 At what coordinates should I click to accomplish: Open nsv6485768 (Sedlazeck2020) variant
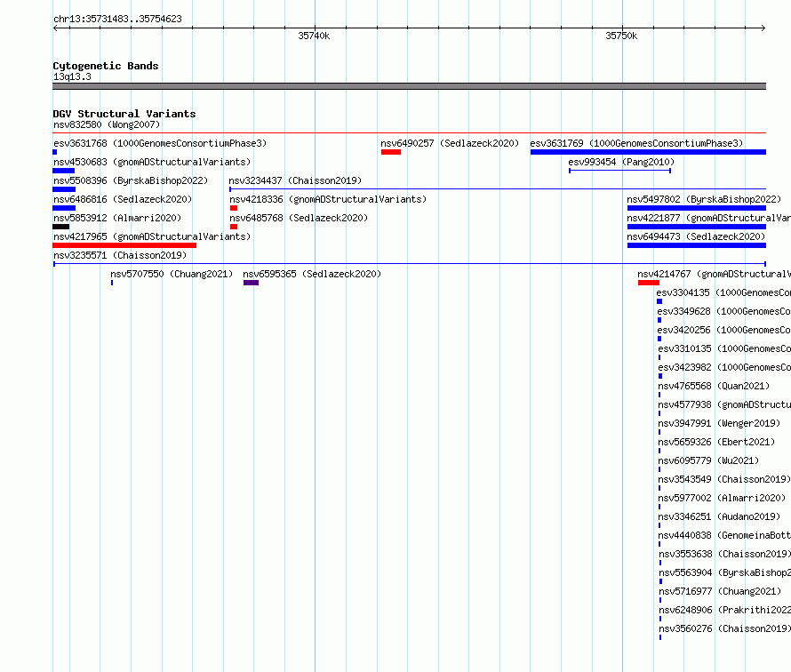coord(299,218)
